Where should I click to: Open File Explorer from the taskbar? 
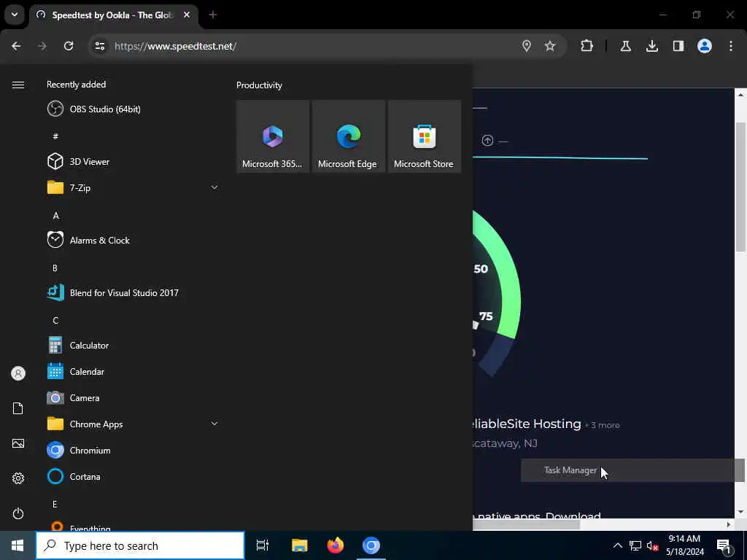pyautogui.click(x=300, y=545)
